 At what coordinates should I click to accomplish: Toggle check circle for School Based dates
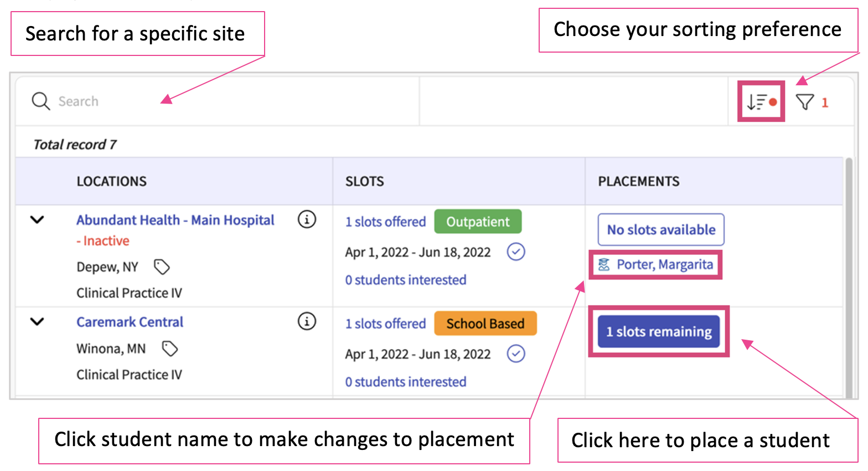pyautogui.click(x=516, y=354)
